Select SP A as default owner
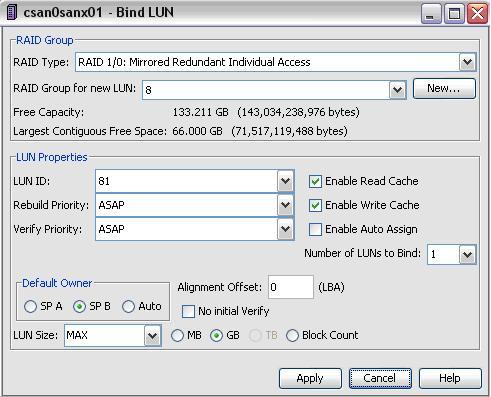491x397 pixels. [x=30, y=306]
